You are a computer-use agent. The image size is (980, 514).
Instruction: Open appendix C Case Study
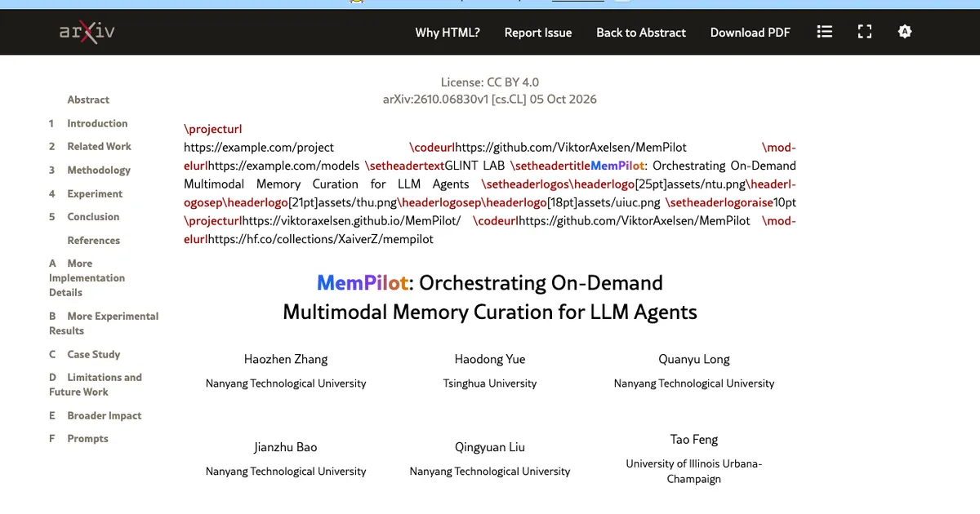coord(84,354)
